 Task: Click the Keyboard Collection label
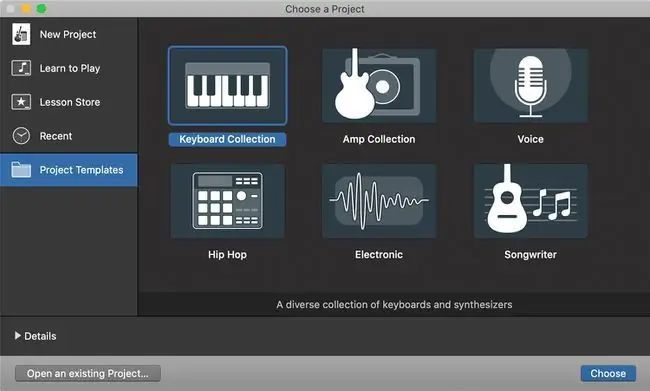pos(227,139)
